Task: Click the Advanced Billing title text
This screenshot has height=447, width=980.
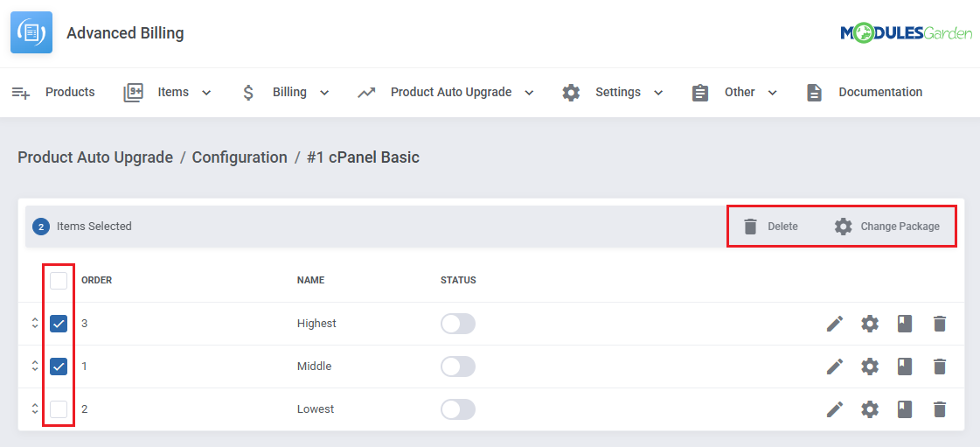Action: point(125,33)
